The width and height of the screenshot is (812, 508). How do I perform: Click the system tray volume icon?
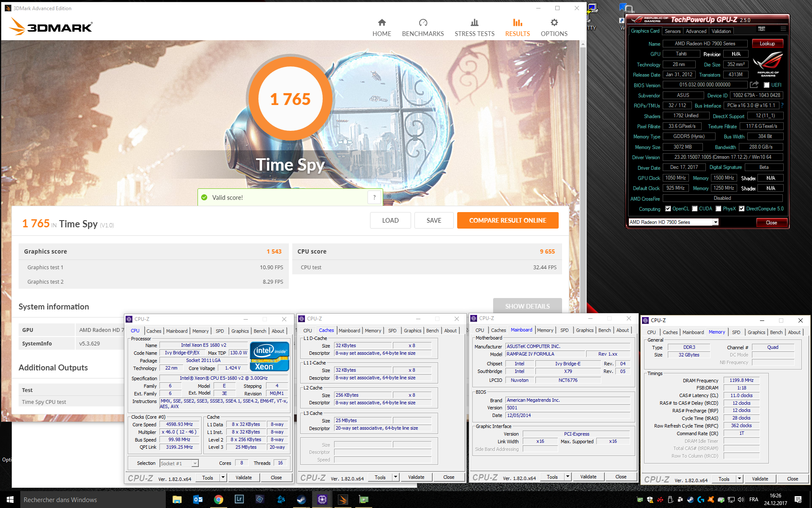pos(741,500)
